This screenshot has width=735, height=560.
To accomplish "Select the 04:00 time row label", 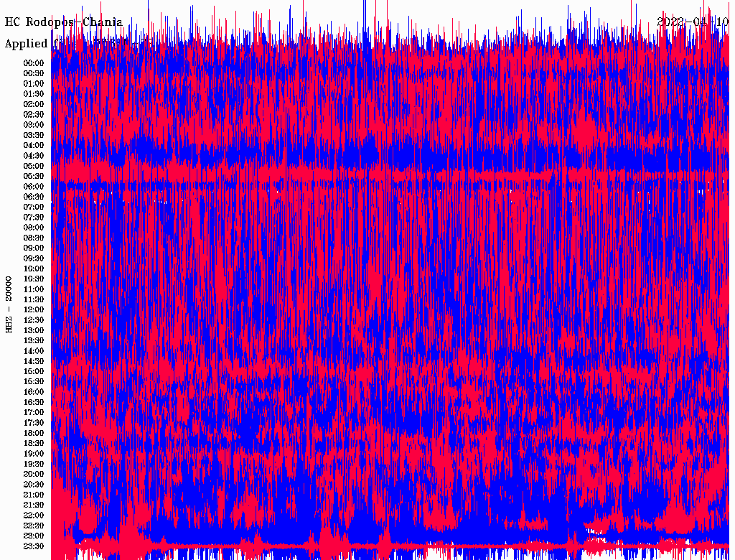I will tap(34, 146).
